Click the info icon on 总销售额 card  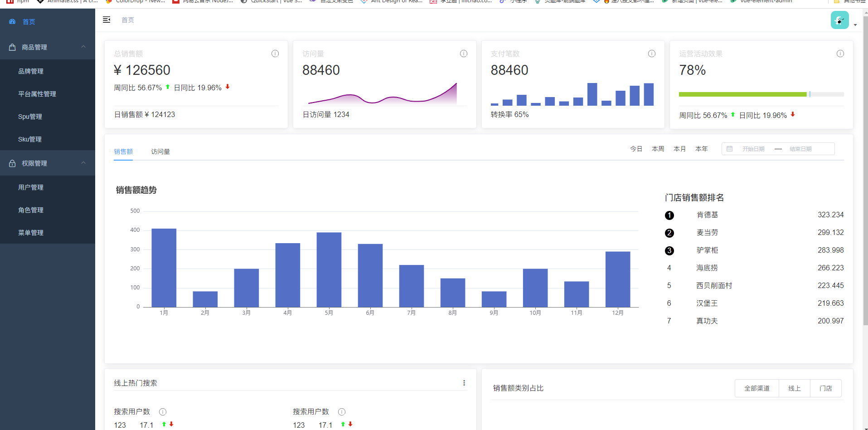click(275, 54)
